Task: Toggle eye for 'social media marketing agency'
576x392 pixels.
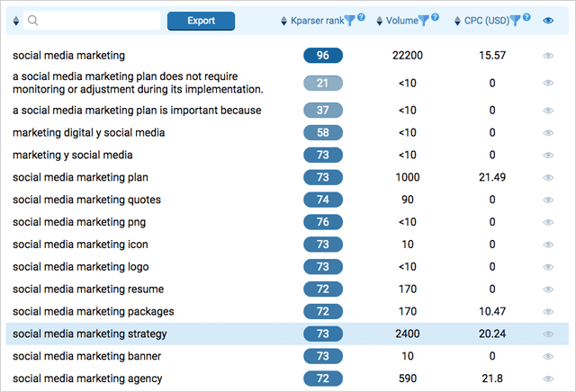Action: (548, 379)
